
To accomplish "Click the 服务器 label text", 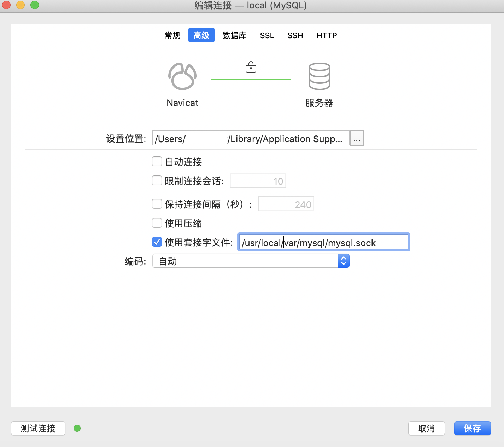I will tap(319, 103).
